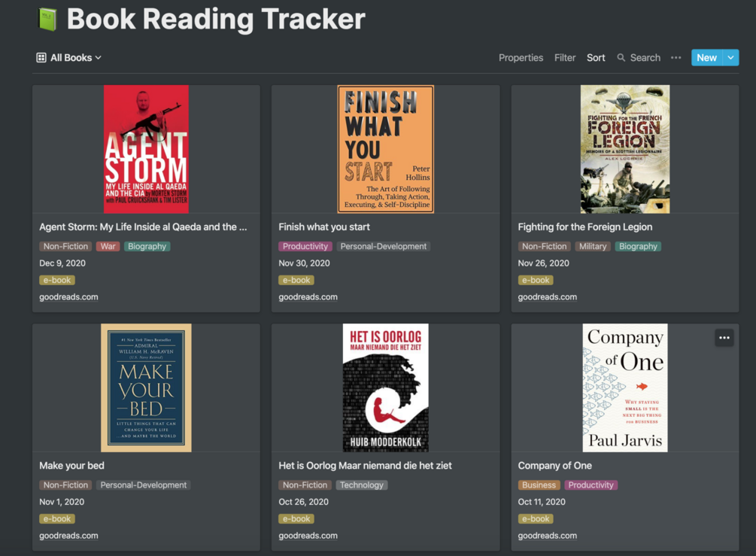Select the Technology tag on Het is Oorlog
756x556 pixels.
pos(361,485)
